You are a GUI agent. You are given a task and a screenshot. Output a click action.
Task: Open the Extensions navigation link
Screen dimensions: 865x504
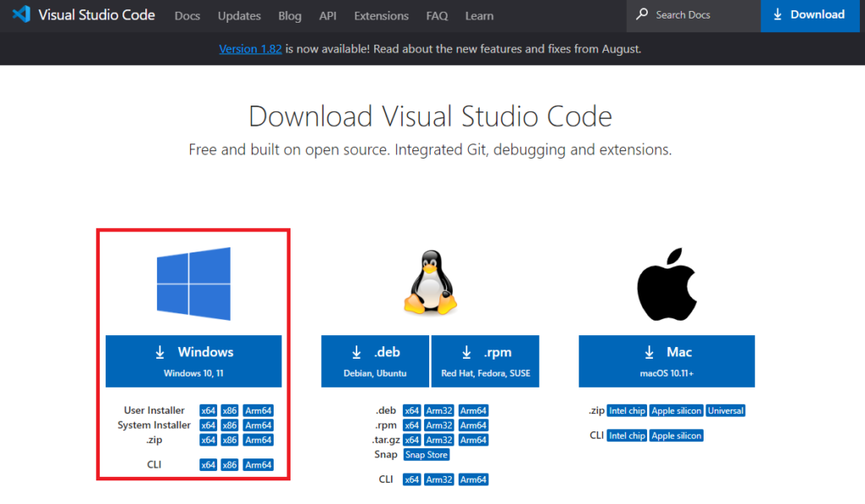click(381, 16)
